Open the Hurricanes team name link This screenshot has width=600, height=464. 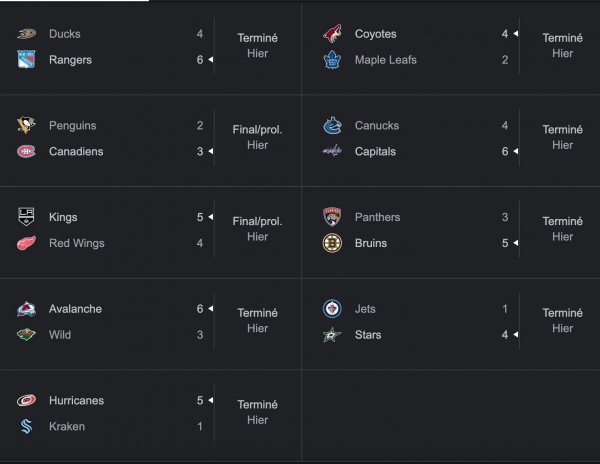[x=76, y=401]
